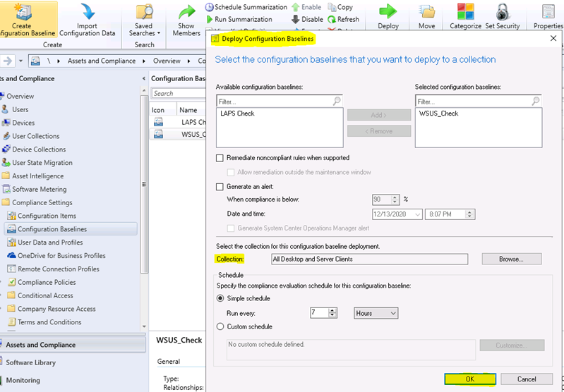Click the navigation forward arrow
This screenshot has height=392, width=564.
click(x=7, y=61)
